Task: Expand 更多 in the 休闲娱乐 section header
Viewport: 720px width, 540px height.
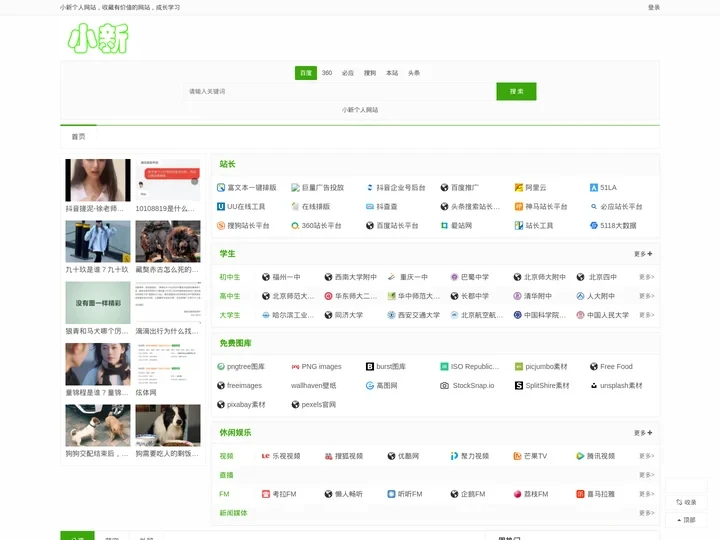Action: click(643, 433)
